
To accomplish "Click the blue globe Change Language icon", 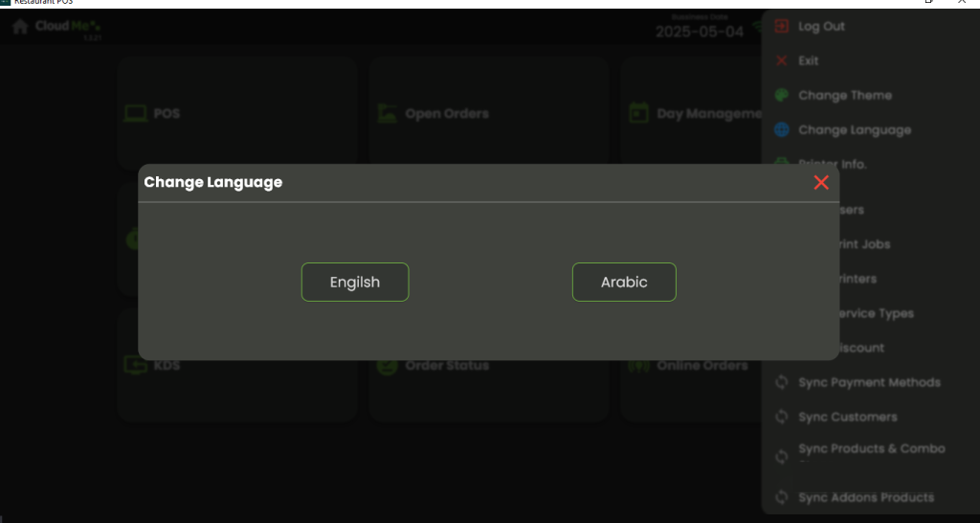I will tap(782, 130).
